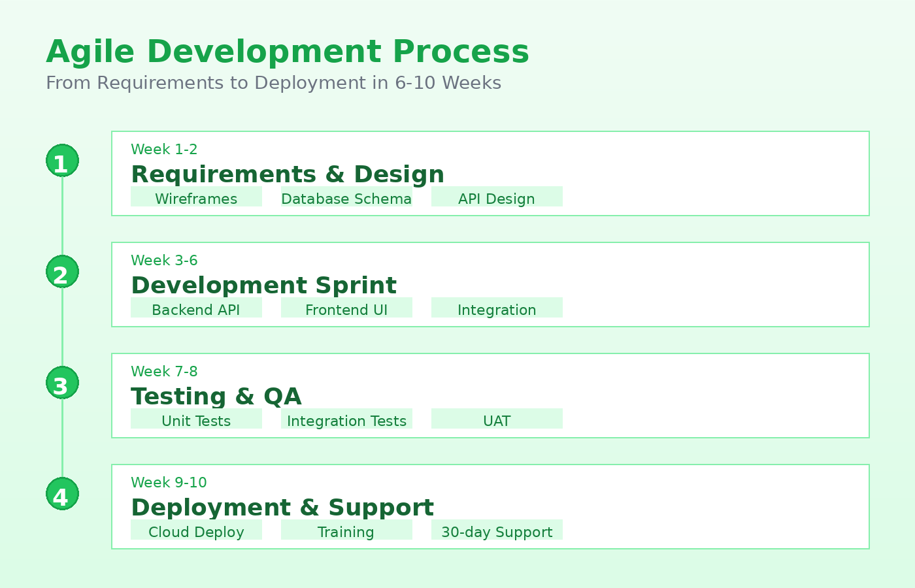The height and width of the screenshot is (588, 915).
Task: Click the Testing & QA heading
Action: click(x=216, y=397)
